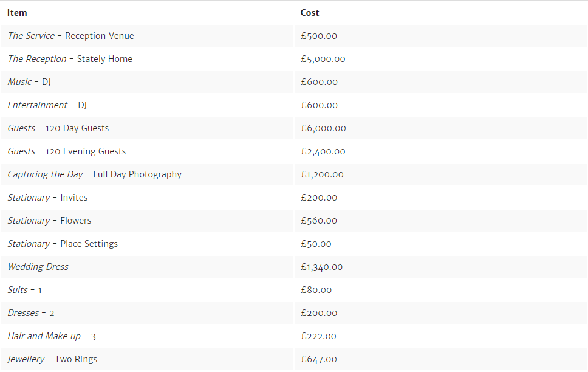This screenshot has height=372, width=588.
Task: Select The Service – Reception Venue row
Action: (70, 36)
